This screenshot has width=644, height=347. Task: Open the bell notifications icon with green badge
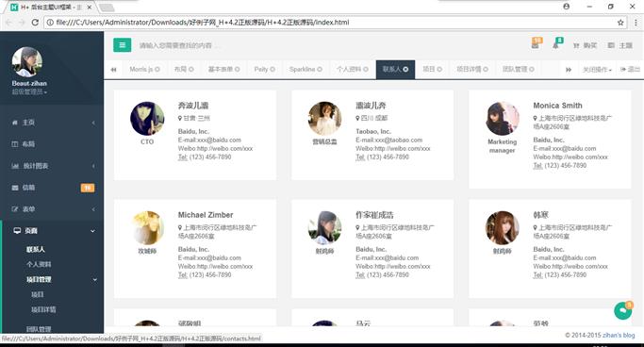click(556, 44)
